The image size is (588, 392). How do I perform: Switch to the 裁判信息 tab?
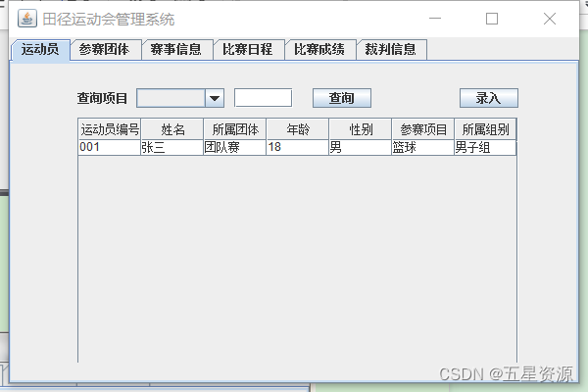pyautogui.click(x=391, y=50)
